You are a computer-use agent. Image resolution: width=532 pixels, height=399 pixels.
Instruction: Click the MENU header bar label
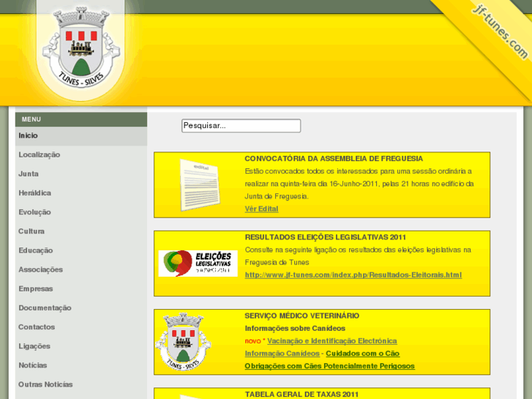pos(31,119)
